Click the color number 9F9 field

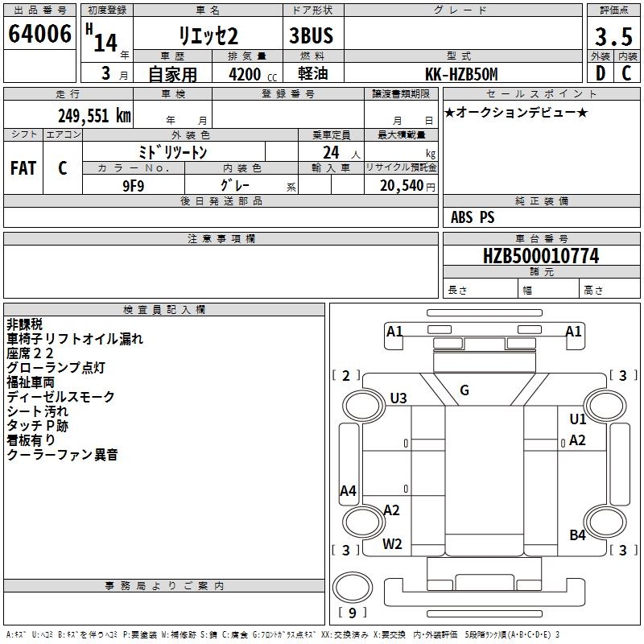pyautogui.click(x=134, y=184)
